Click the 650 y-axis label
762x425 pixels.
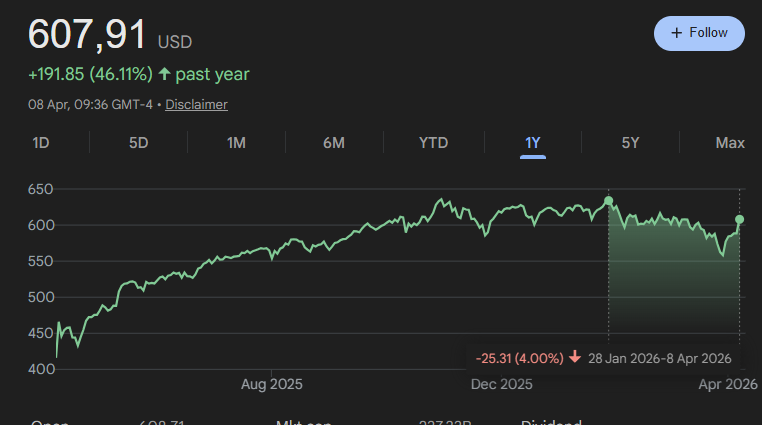[x=40, y=189]
